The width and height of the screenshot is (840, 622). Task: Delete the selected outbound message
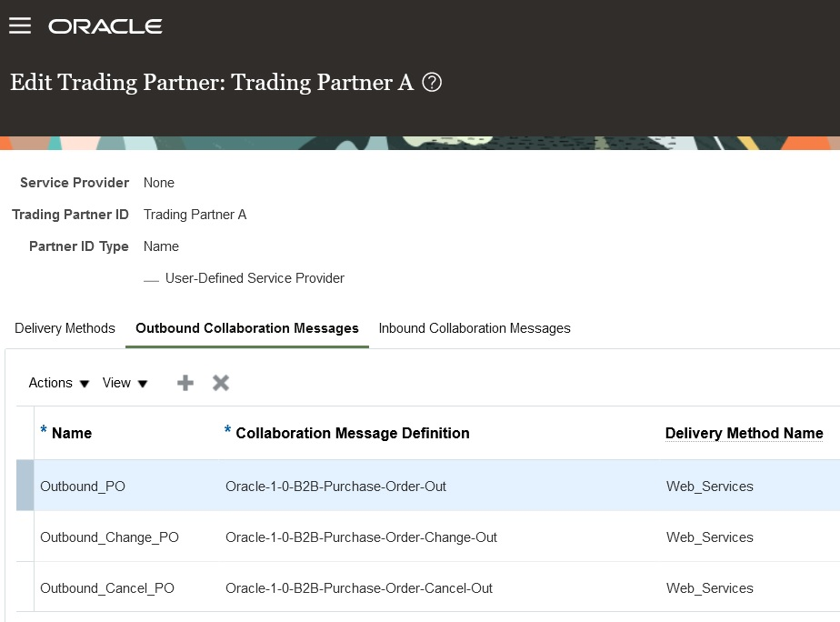click(221, 383)
